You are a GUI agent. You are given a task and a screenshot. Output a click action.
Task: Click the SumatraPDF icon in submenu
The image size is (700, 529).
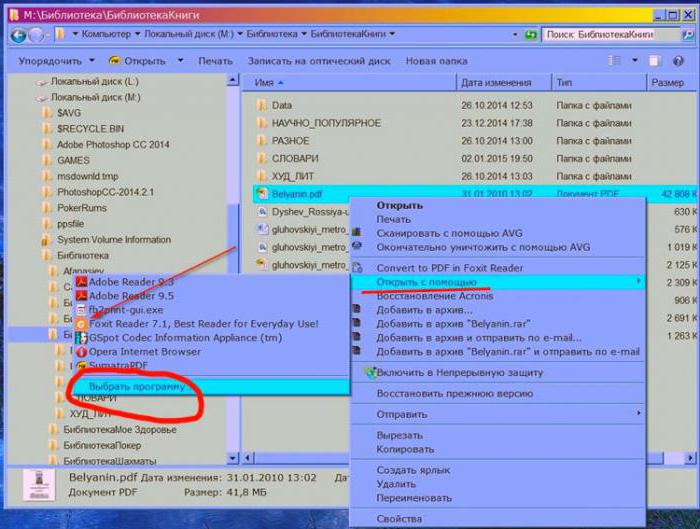80,366
